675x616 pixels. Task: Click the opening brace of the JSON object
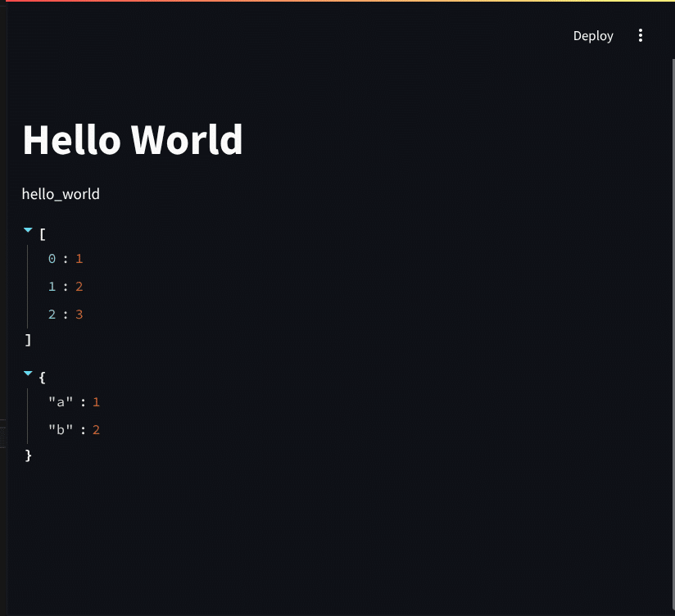click(x=41, y=376)
